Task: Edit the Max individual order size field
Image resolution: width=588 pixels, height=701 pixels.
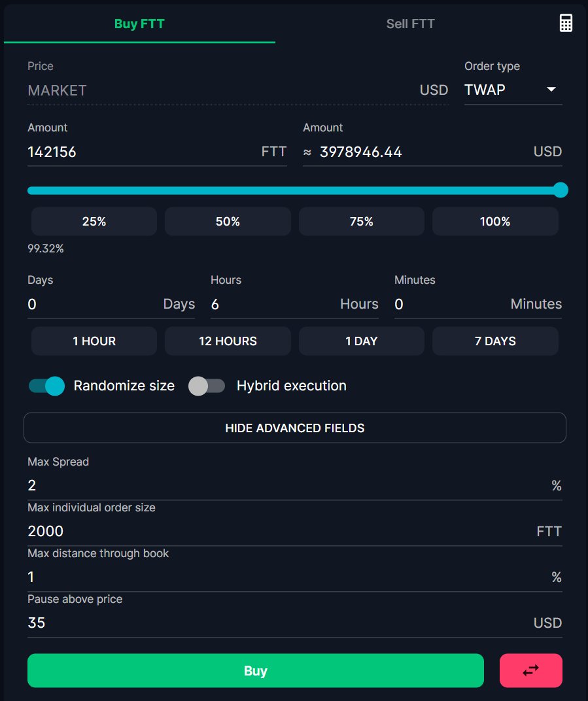Action: (295, 531)
